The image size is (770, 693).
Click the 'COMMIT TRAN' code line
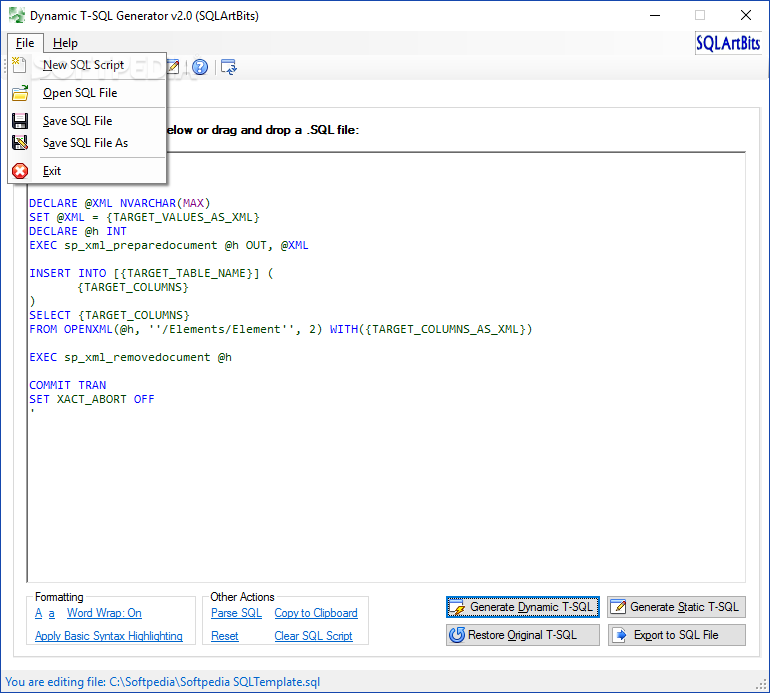click(x=67, y=385)
